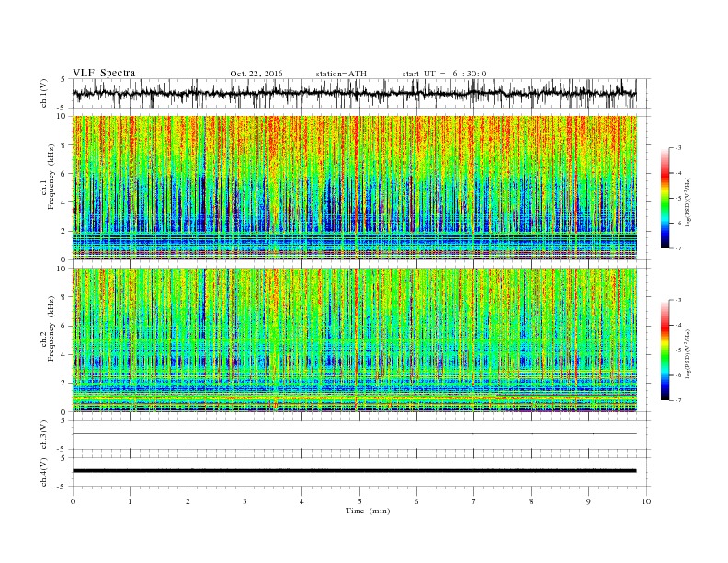Click the "VLF Spectra" plot title
The image size is (728, 563).
(104, 73)
